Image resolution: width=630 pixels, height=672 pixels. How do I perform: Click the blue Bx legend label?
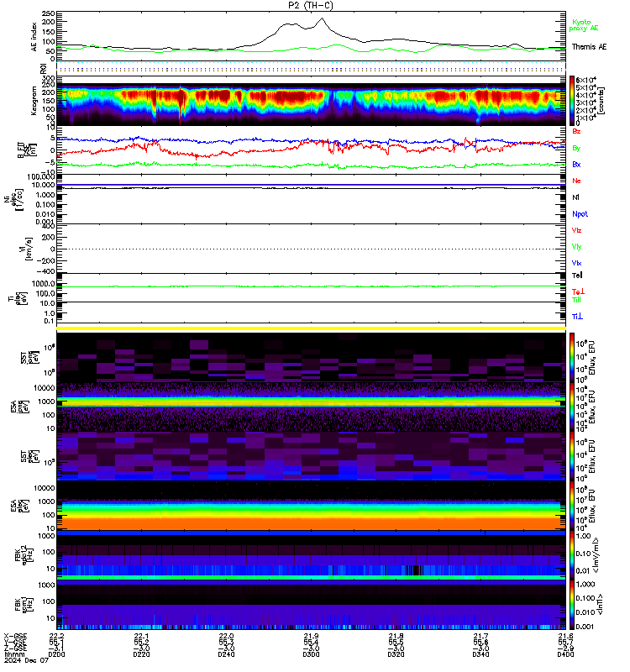[576, 164]
